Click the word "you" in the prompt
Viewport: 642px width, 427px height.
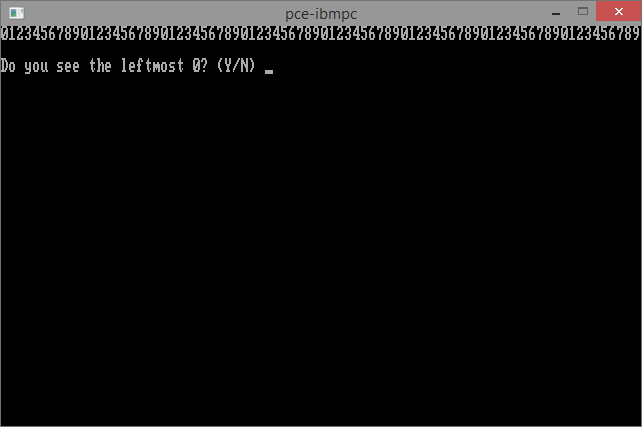pyautogui.click(x=36, y=67)
